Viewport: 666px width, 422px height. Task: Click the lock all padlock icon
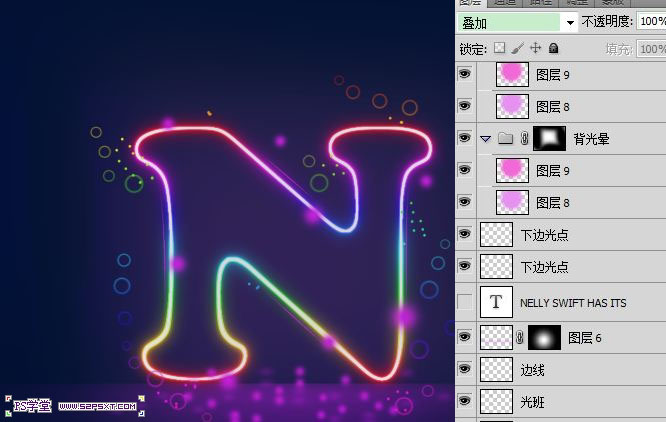point(553,48)
